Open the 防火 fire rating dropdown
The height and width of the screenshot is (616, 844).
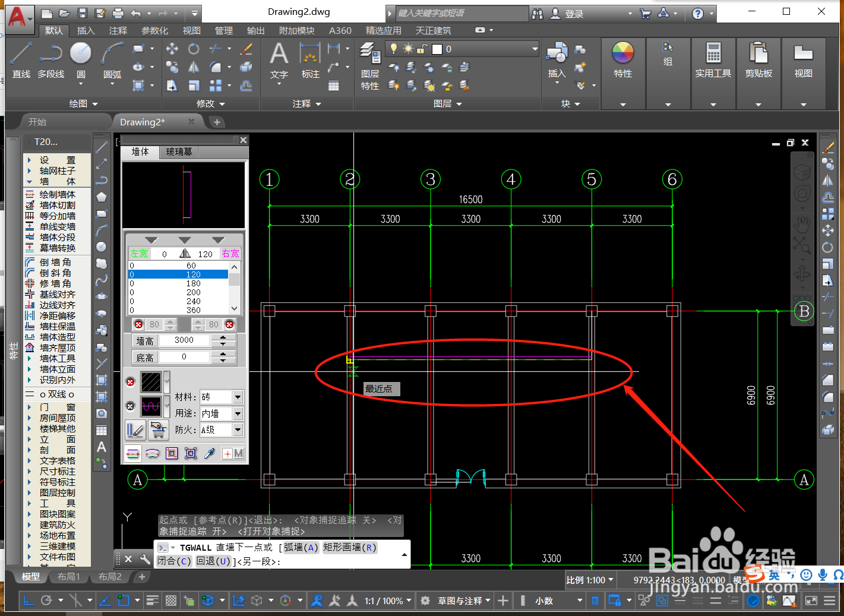pyautogui.click(x=238, y=429)
